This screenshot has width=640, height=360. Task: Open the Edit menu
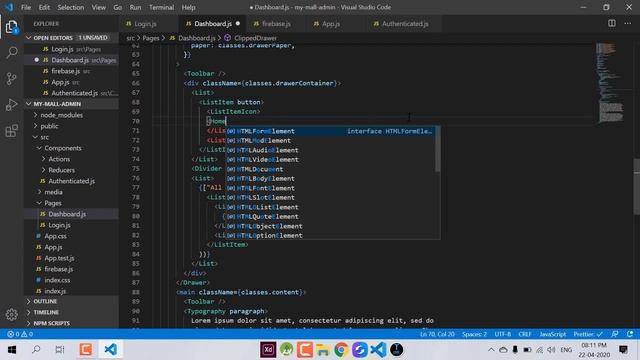coord(44,7)
